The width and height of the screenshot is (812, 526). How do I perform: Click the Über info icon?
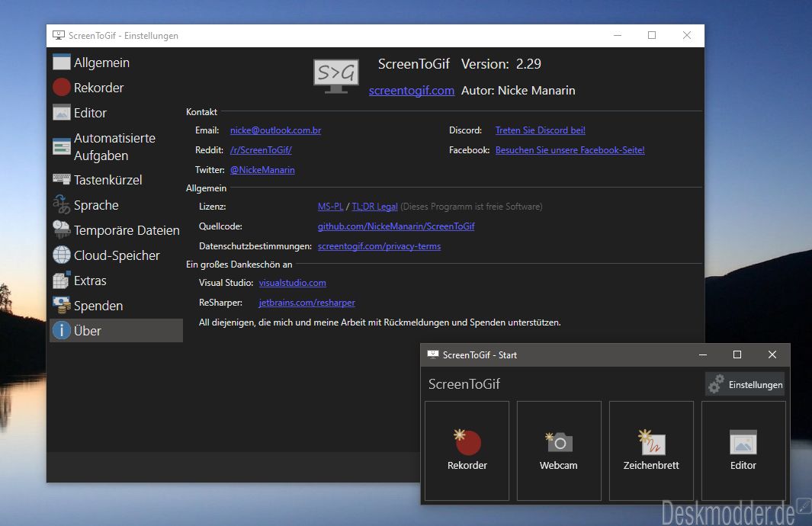pyautogui.click(x=62, y=330)
